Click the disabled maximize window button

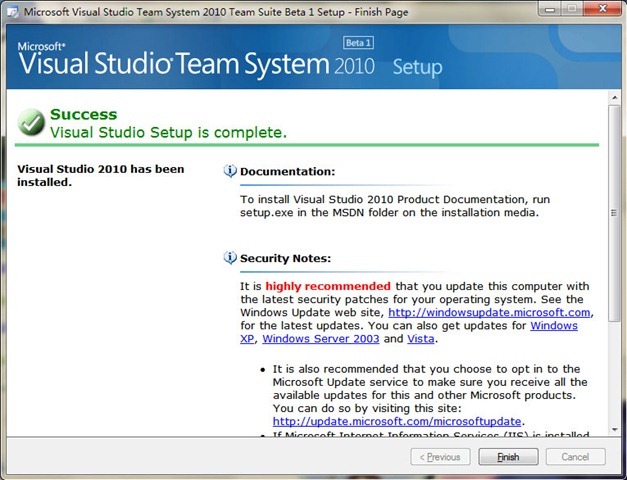click(x=572, y=9)
